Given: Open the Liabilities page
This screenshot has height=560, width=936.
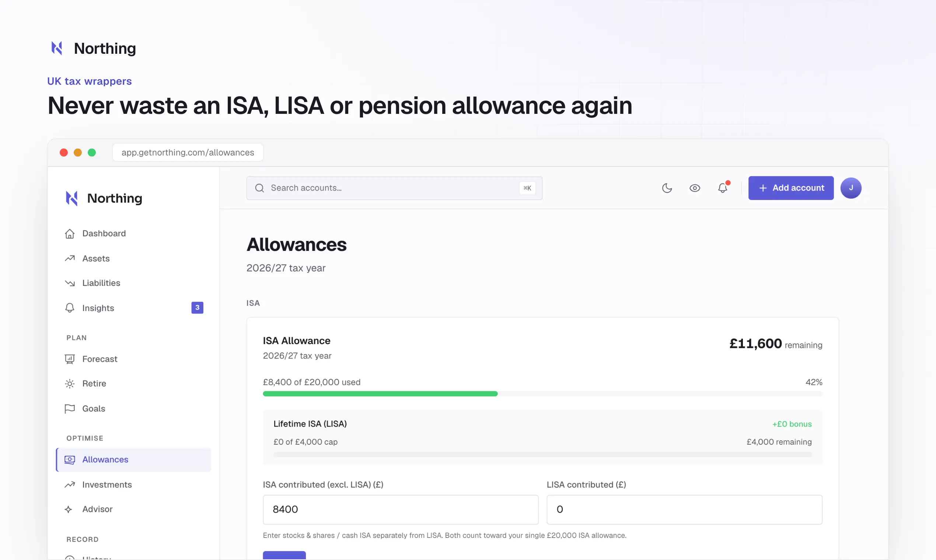Looking at the screenshot, I should (134, 283).
